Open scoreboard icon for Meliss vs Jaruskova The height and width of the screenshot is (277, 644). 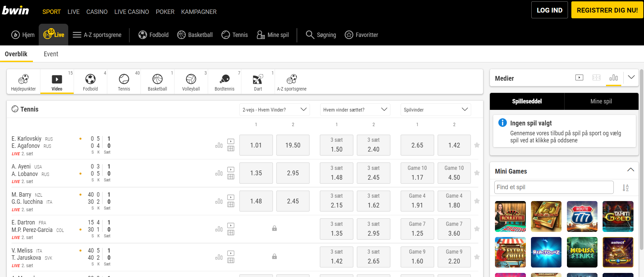point(231,260)
